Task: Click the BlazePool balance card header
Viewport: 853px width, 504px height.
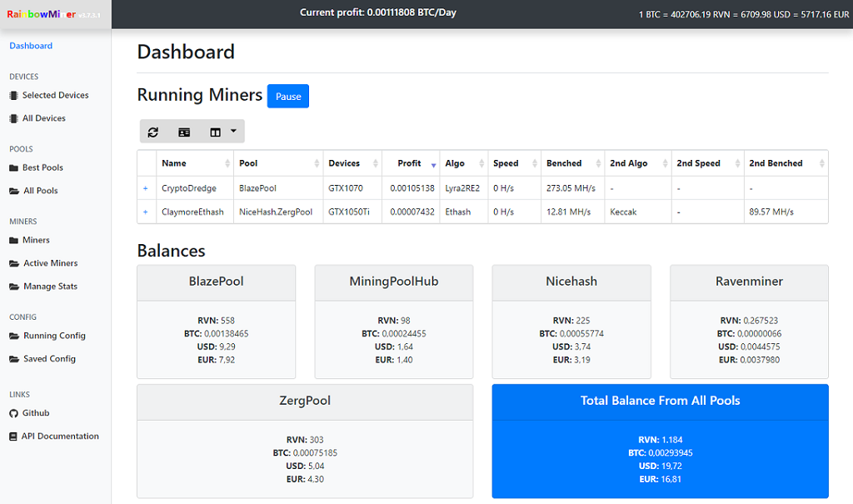Action: (216, 282)
